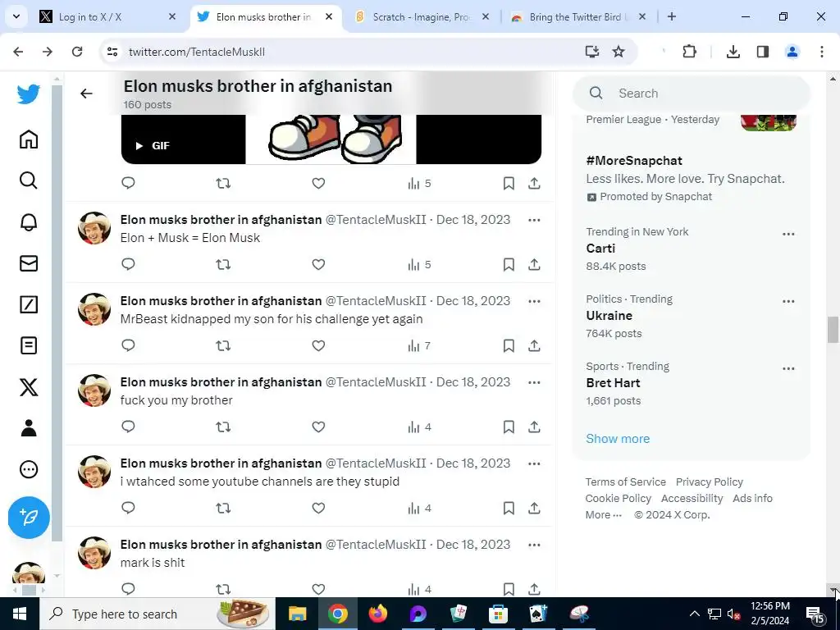Click Show more trends link

pos(617,439)
